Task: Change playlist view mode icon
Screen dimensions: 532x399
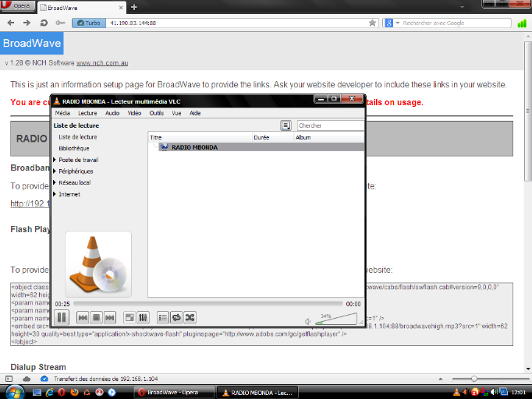Action: [286, 125]
